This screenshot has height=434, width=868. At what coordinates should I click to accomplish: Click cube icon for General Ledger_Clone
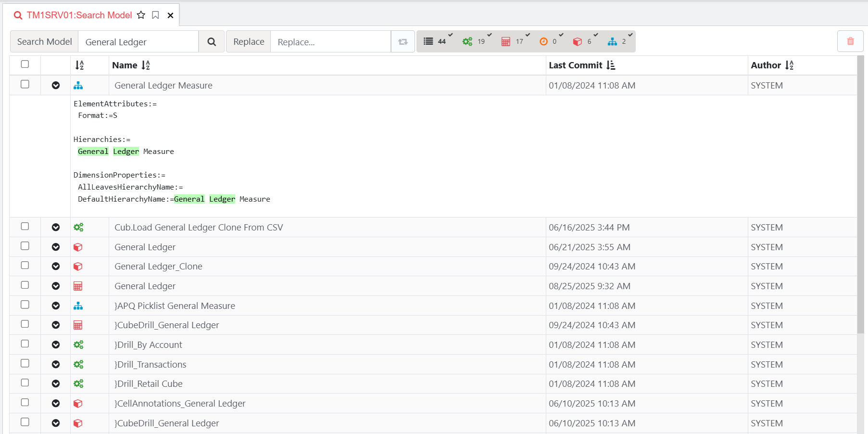78,267
